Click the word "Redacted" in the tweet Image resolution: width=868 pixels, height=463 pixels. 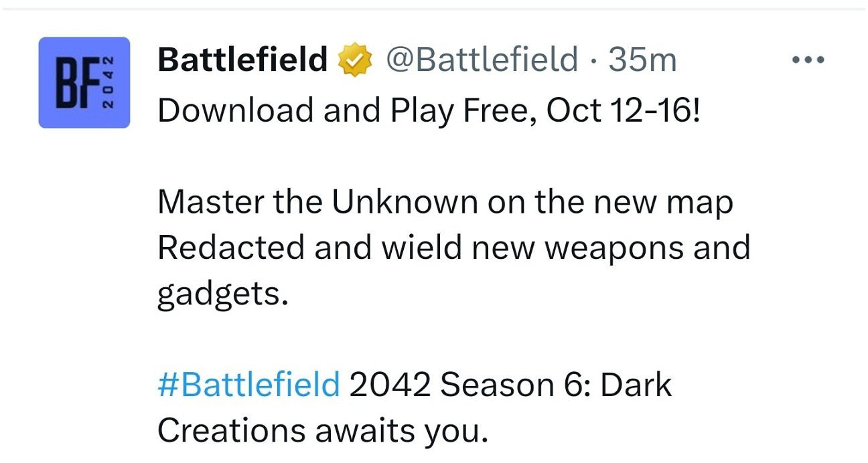pyautogui.click(x=230, y=248)
